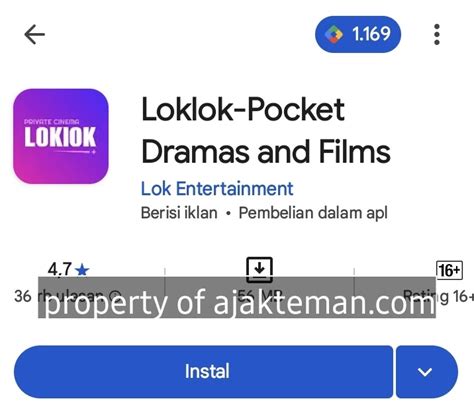
Task: Open the Lok Entertainment developer page
Action: coord(217,189)
